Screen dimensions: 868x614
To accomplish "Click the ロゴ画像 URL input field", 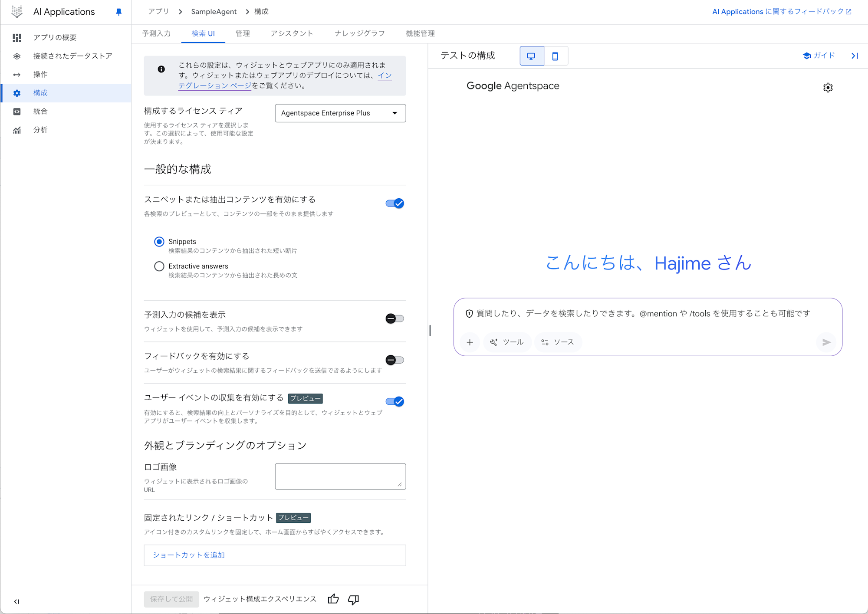I will click(x=340, y=476).
